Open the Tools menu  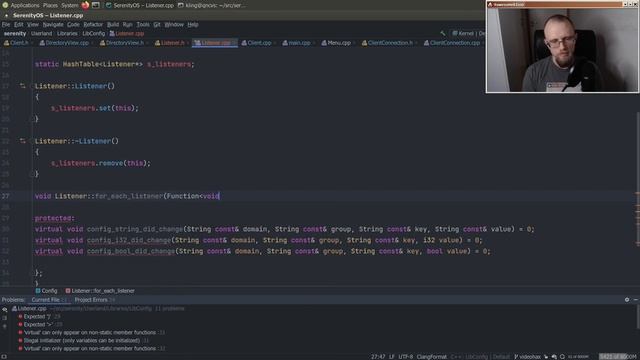click(x=143, y=24)
